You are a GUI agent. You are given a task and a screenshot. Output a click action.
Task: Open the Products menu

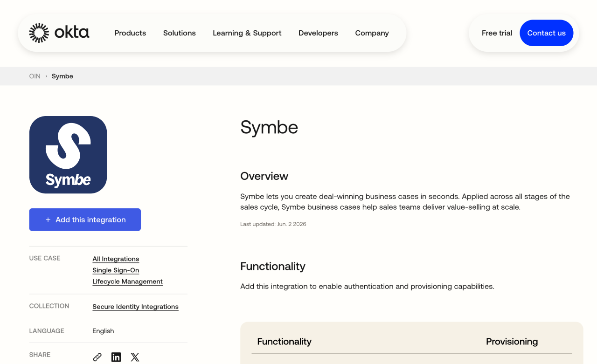coord(130,33)
